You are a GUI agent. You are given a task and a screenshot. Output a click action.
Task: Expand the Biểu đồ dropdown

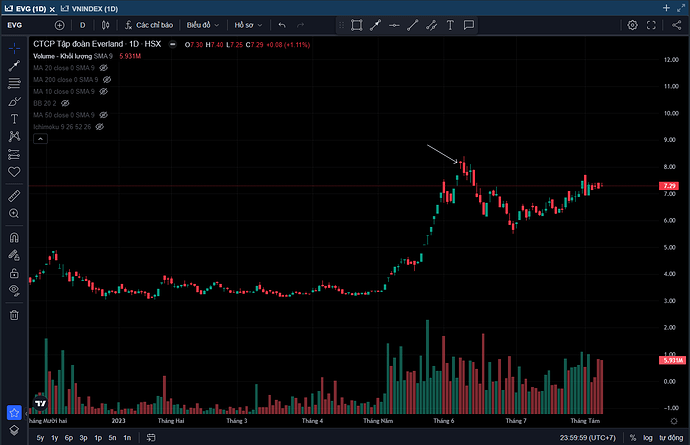202,25
